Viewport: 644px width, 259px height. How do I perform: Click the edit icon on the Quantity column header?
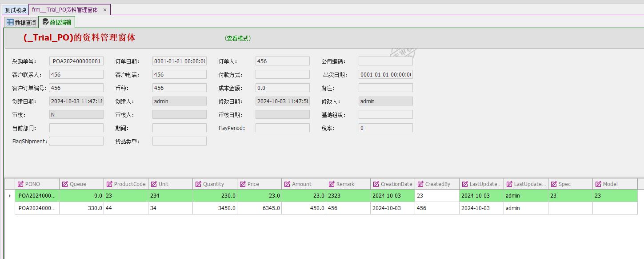(198, 183)
